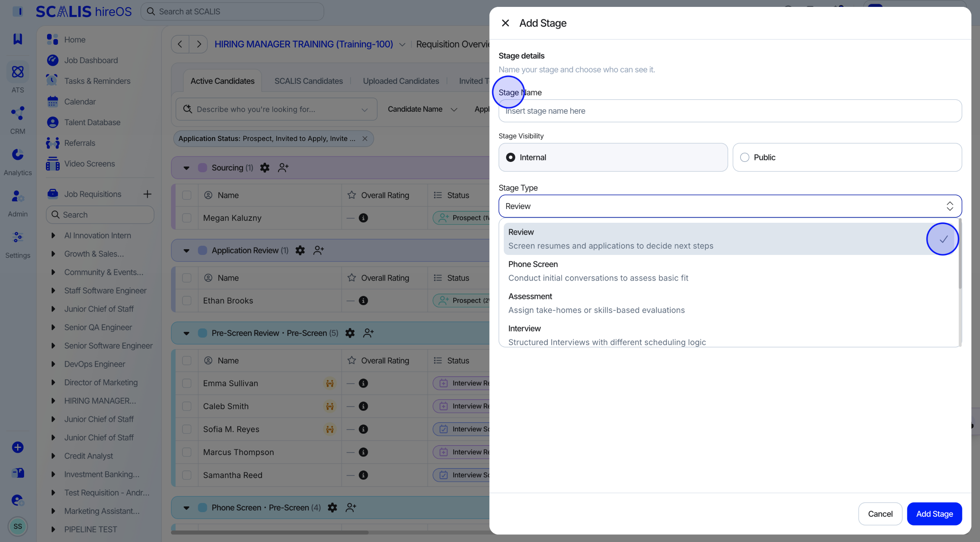Check the box for Ethan Brooks
The height and width of the screenshot is (542, 980).
pyautogui.click(x=187, y=300)
